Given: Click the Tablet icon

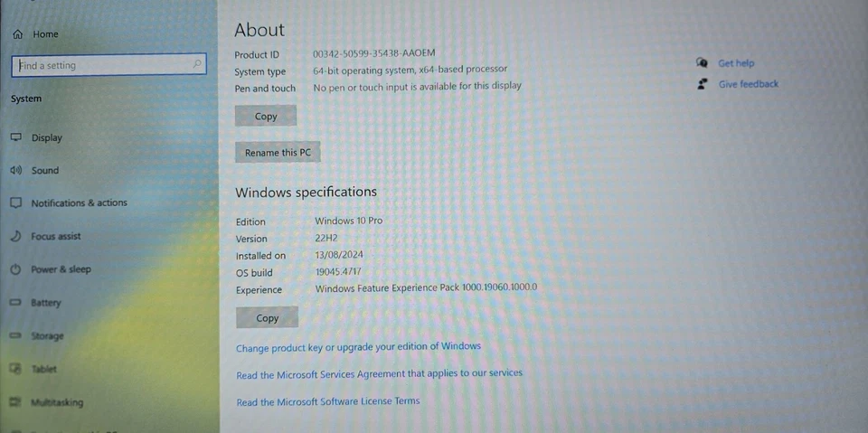Looking at the screenshot, I should pos(15,368).
